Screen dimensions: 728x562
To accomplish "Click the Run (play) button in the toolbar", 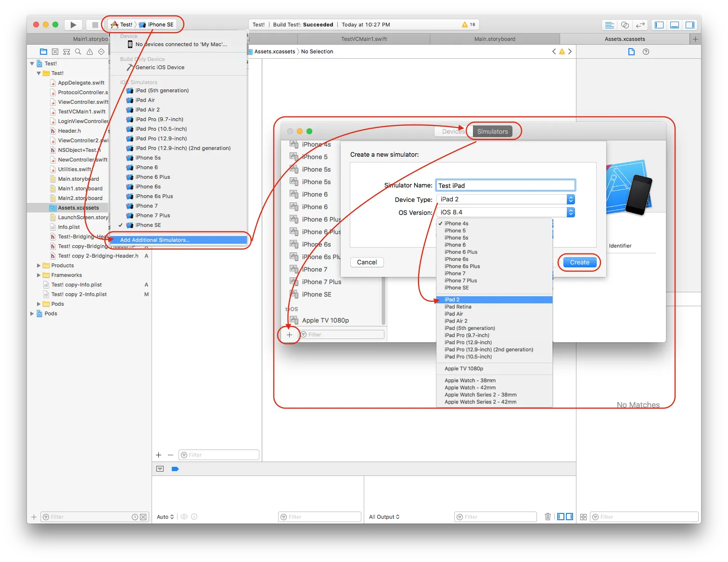I will (x=73, y=25).
